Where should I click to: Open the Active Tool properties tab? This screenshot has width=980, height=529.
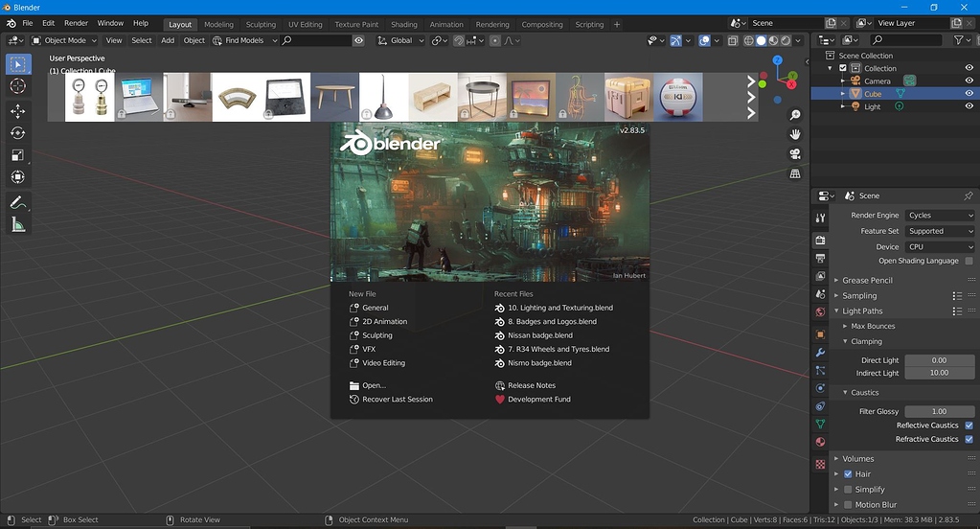tap(820, 218)
